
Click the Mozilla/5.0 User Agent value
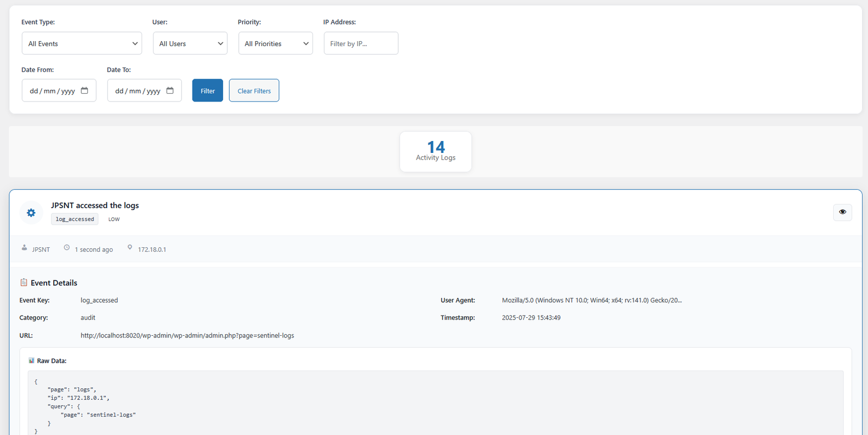(x=592, y=300)
